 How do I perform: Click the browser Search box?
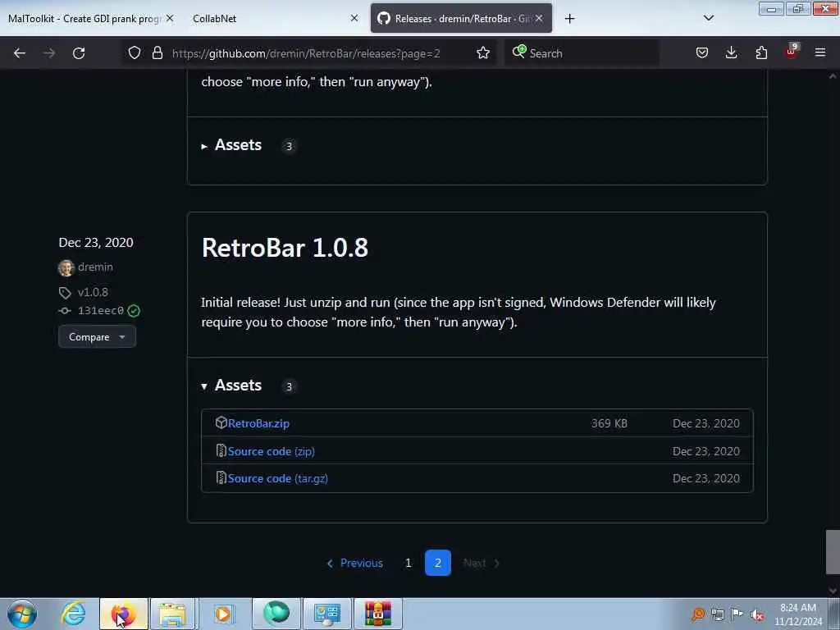pyautogui.click(x=582, y=53)
